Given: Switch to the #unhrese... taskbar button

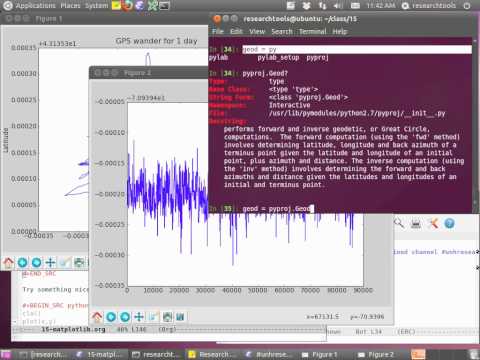Looking at the screenshot, I should 269,354.
